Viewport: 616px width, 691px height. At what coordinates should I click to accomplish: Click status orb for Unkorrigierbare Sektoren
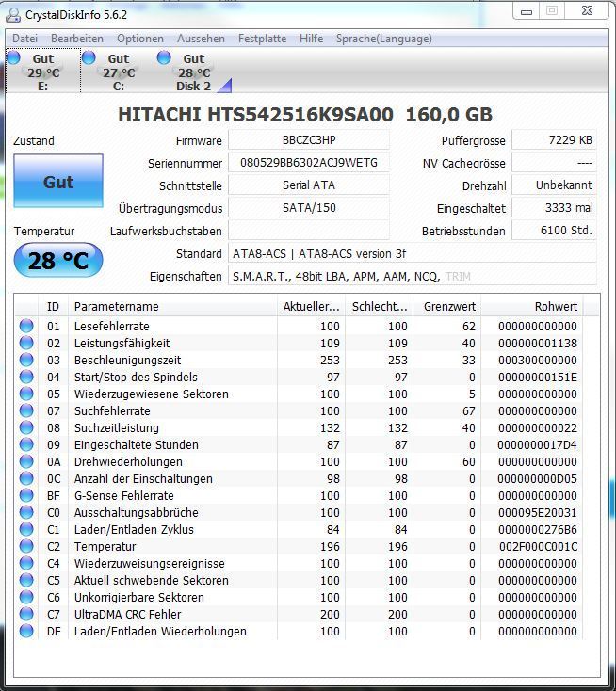pos(26,597)
